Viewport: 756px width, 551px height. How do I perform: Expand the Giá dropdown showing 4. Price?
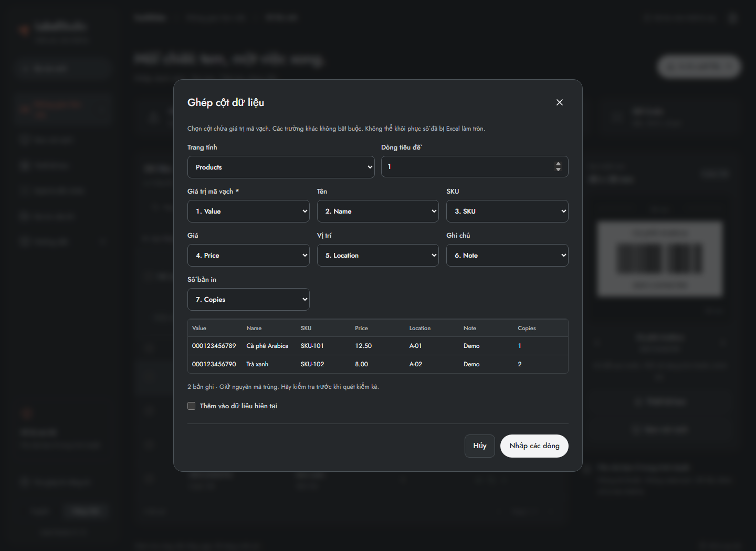tap(248, 255)
